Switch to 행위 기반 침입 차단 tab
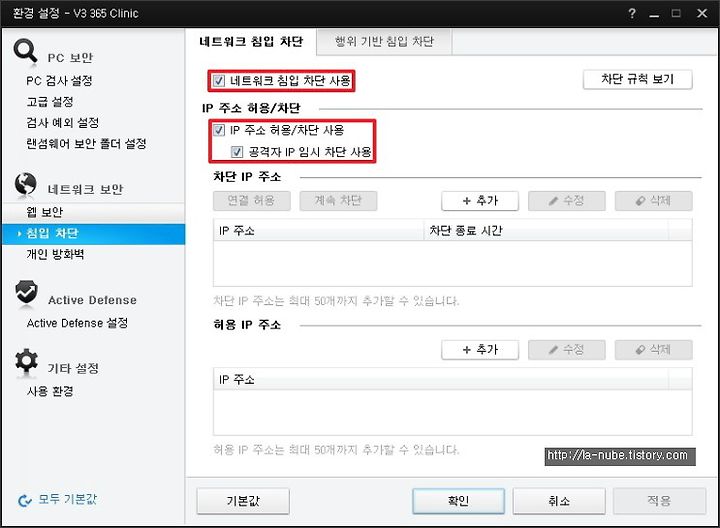720x528 pixels. [x=384, y=42]
